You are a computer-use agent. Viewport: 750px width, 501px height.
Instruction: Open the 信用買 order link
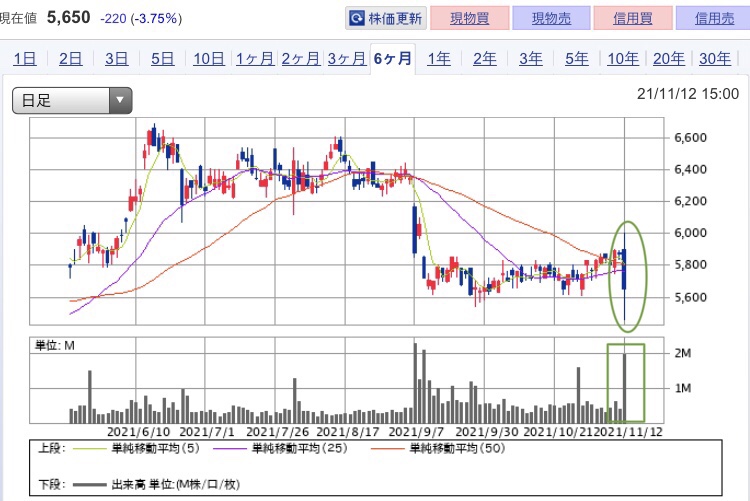click(x=633, y=18)
